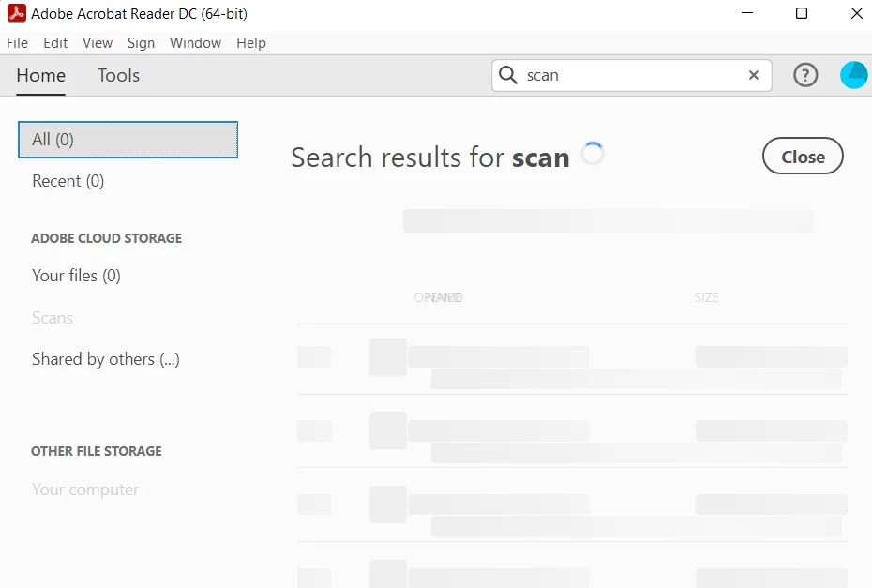Screen dimensions: 872x588
Task: Click the Adobe Acrobat app logo icon
Action: click(17, 13)
